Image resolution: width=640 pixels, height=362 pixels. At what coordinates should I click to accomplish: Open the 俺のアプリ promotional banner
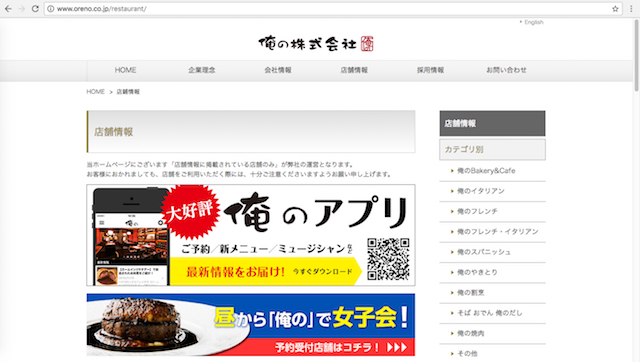point(251,235)
